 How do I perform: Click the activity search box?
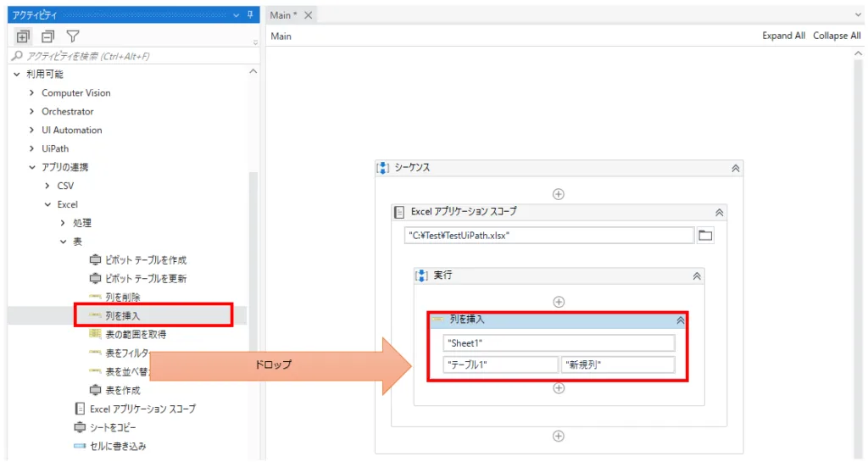(x=127, y=56)
